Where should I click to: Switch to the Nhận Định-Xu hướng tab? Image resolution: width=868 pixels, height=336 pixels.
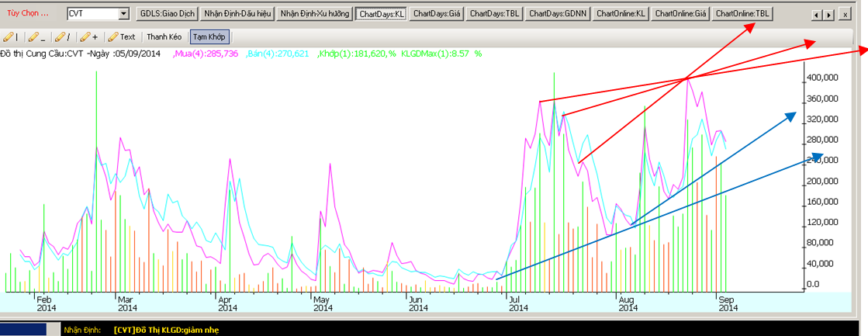[314, 13]
